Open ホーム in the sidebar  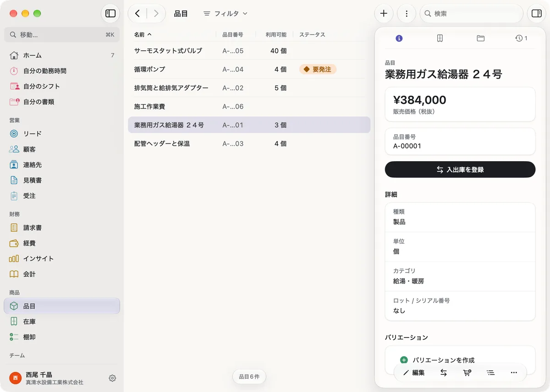tap(62, 55)
